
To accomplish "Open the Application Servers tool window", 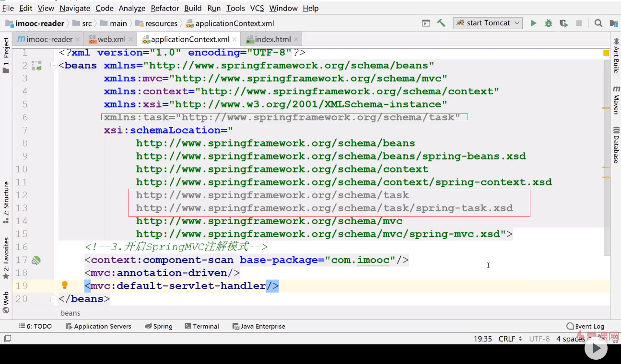I will pyautogui.click(x=98, y=326).
